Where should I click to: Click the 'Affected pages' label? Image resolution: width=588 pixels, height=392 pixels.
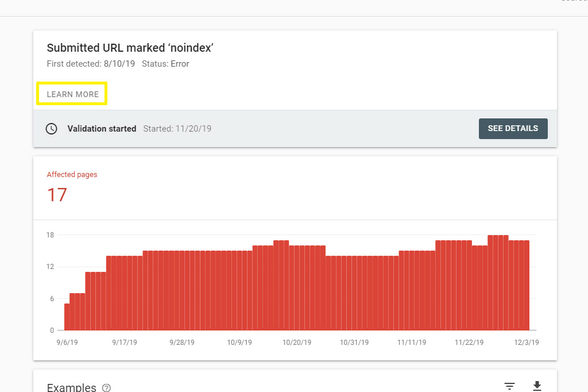(x=72, y=175)
